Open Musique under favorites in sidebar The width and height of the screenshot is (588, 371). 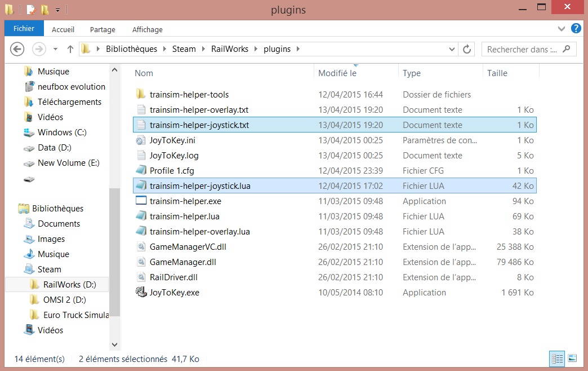pyautogui.click(x=54, y=72)
